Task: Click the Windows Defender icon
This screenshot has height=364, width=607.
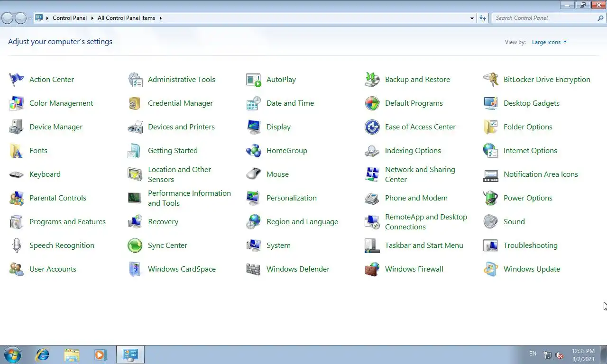Action: (x=254, y=269)
